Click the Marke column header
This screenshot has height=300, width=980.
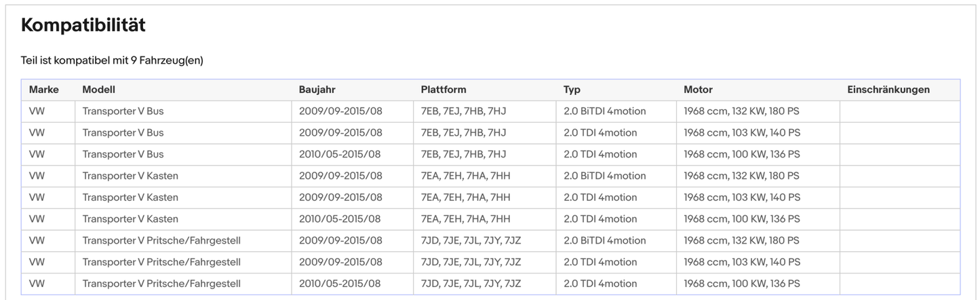click(43, 90)
